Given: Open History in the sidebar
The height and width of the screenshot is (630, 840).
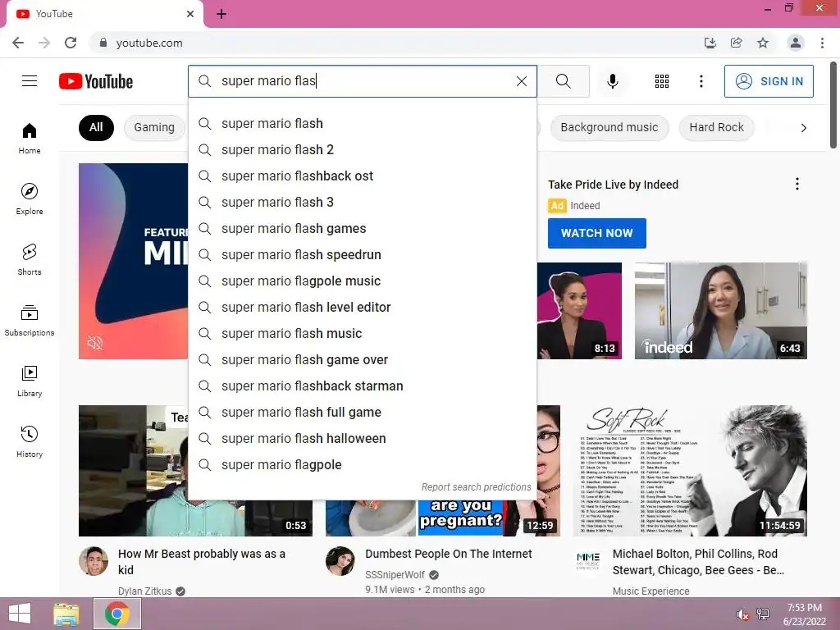Looking at the screenshot, I should tap(30, 441).
